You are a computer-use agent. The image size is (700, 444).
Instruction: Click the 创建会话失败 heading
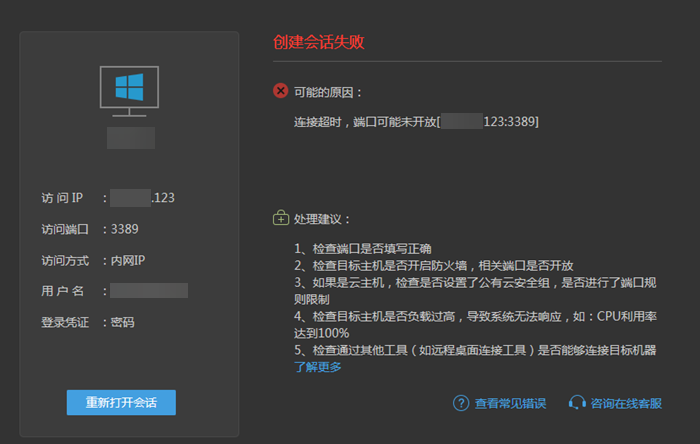pyautogui.click(x=319, y=42)
